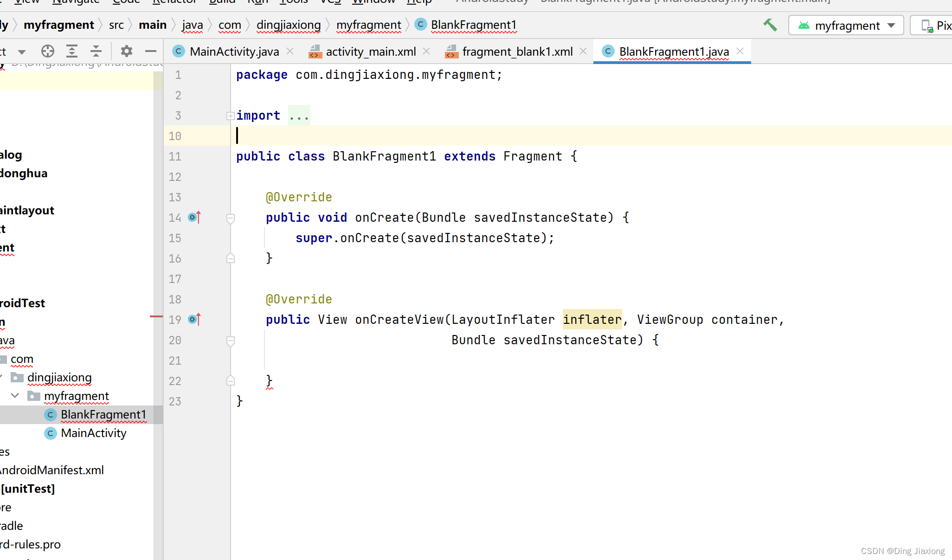Click the Expand All icon in project panel
The image size is (952, 560).
72,51
